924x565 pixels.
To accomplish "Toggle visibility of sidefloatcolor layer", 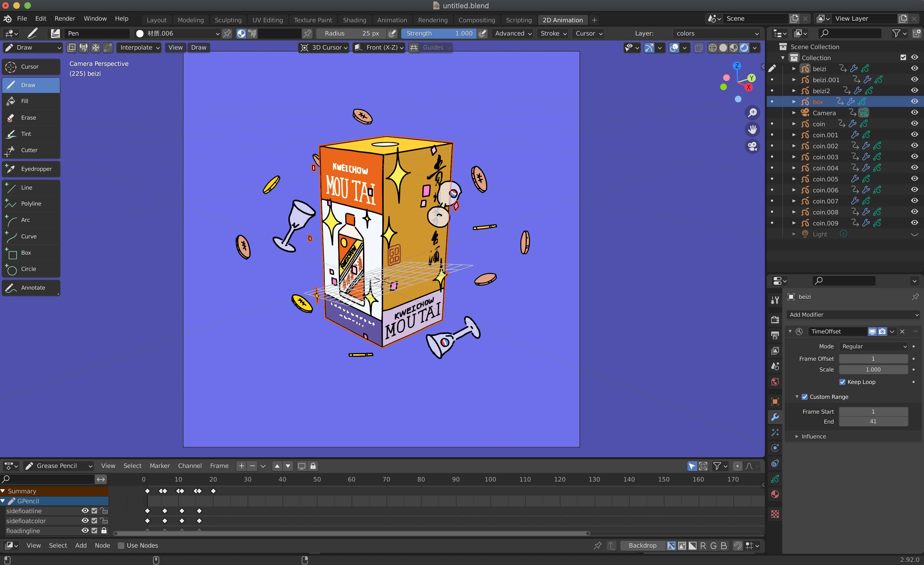I will 85,521.
